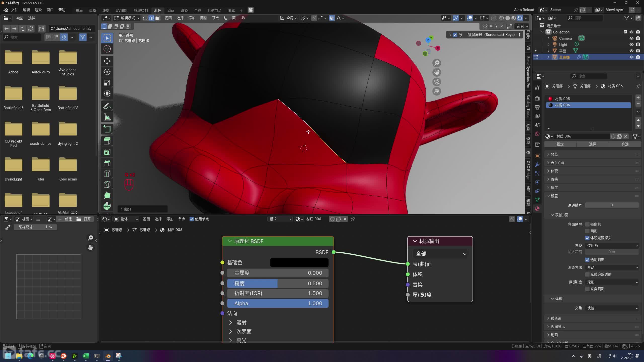
Task: Activate the 3D Cursor tool
Action: [107, 49]
